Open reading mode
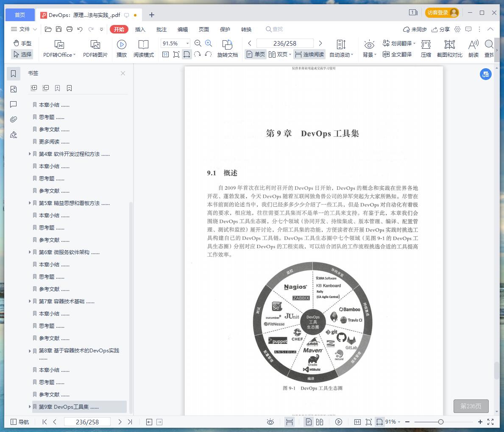 point(143,49)
